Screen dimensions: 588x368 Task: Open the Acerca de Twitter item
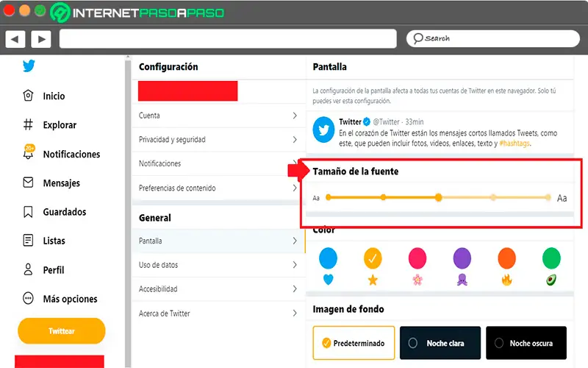(x=218, y=314)
